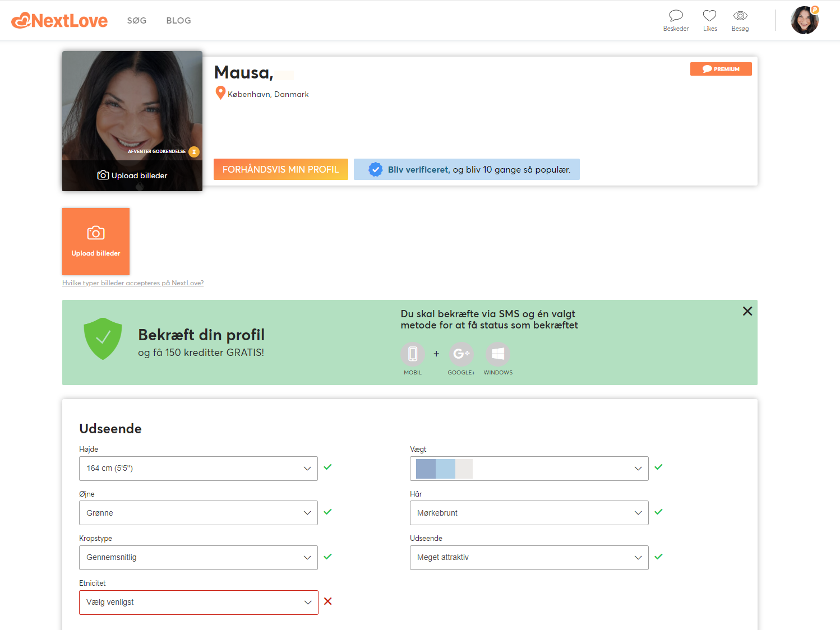Open the Likes heart icon
This screenshot has height=630, width=840.
[710, 21]
